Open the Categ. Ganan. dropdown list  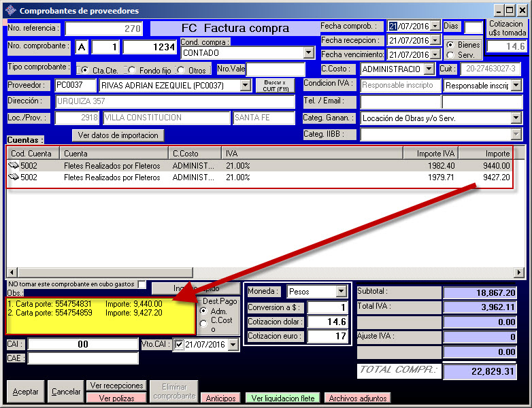(x=516, y=118)
